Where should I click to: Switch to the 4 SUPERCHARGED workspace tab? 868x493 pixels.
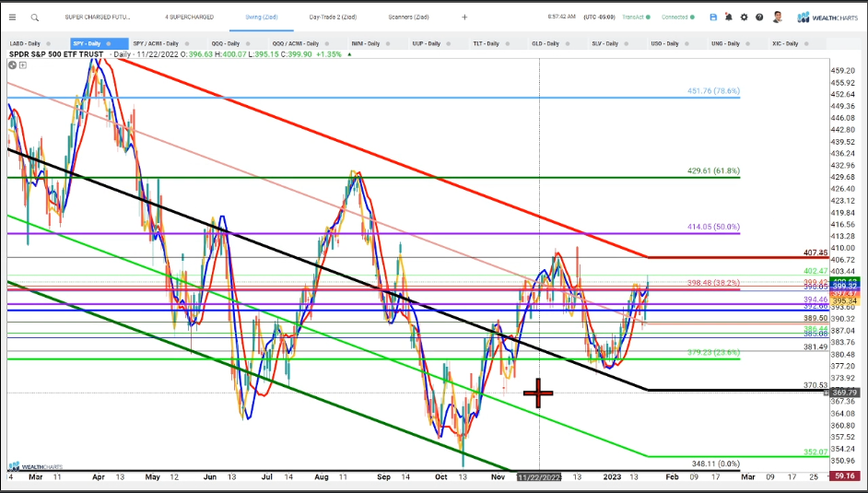(x=189, y=18)
